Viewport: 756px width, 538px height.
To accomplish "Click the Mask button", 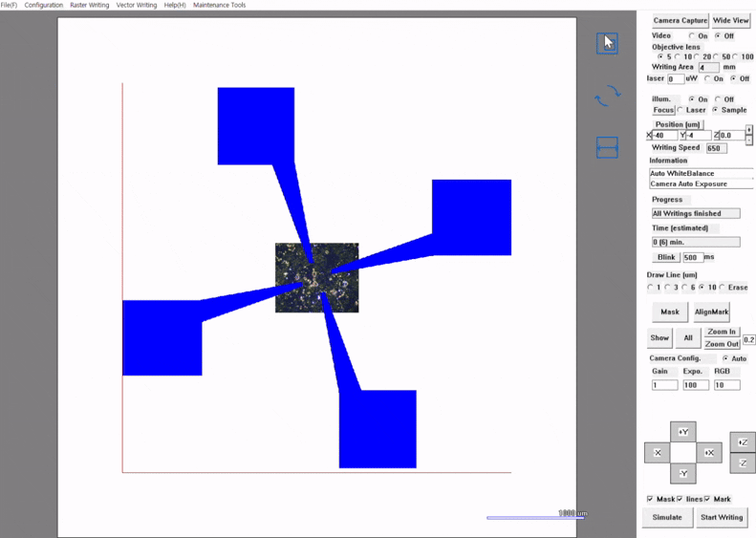I will (670, 312).
